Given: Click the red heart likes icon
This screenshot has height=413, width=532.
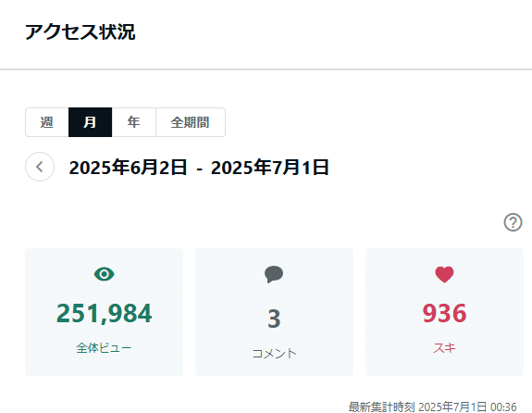Looking at the screenshot, I should point(444,274).
